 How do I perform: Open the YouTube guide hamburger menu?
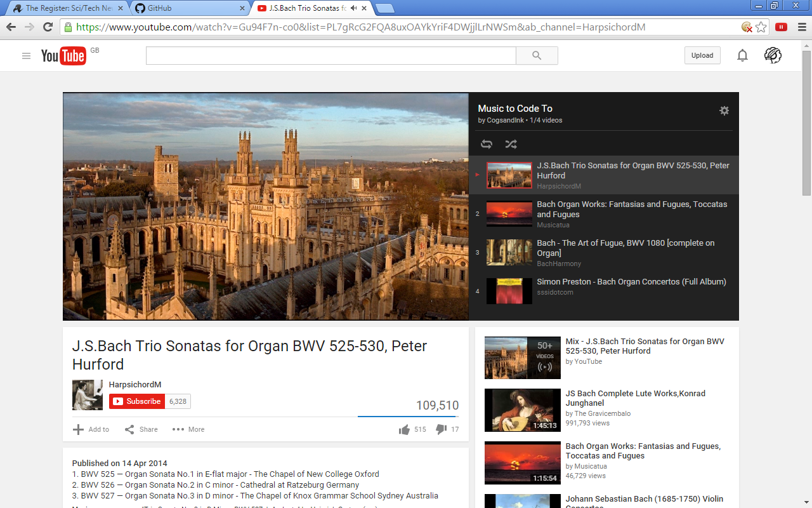click(x=26, y=56)
